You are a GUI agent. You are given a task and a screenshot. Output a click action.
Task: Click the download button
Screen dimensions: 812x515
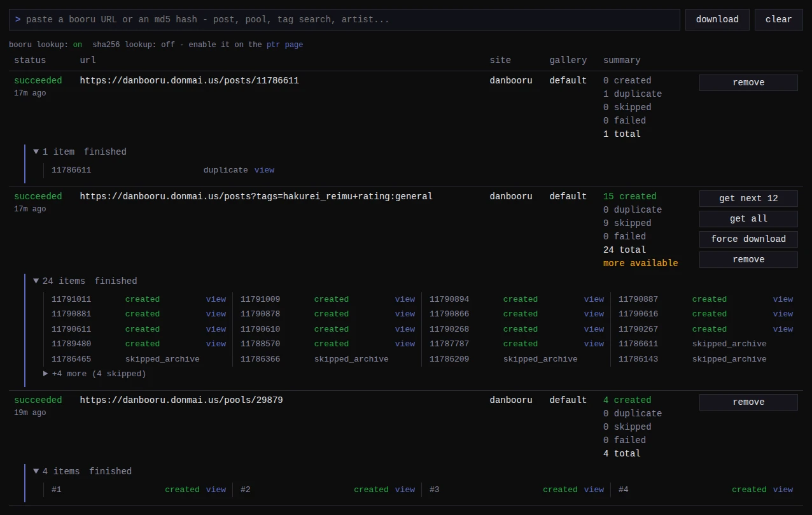tap(717, 20)
